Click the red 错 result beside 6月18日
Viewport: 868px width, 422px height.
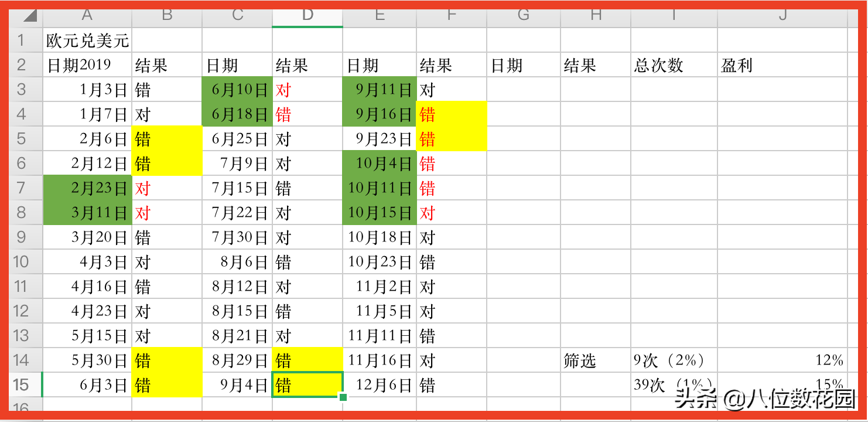click(x=307, y=114)
